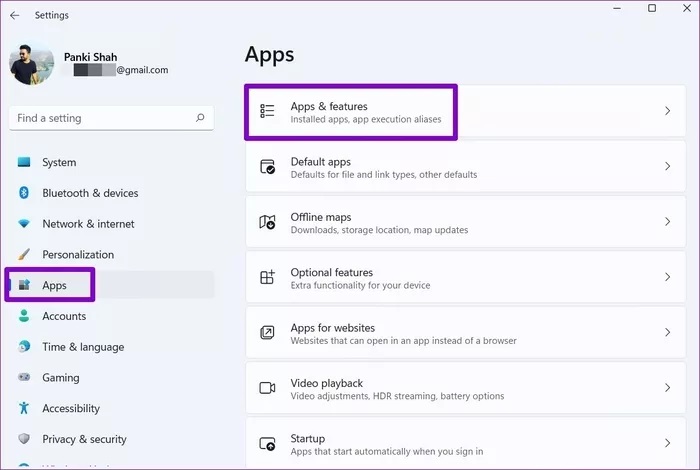Expand Offline maps chevron arrow
This screenshot has height=470, width=700.
667,222
